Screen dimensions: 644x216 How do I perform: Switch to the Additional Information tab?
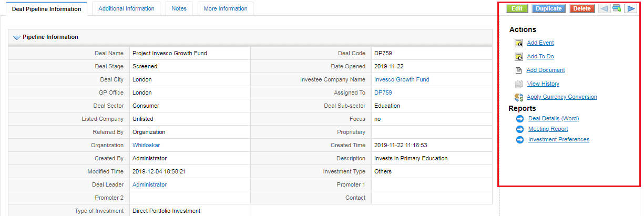126,8
